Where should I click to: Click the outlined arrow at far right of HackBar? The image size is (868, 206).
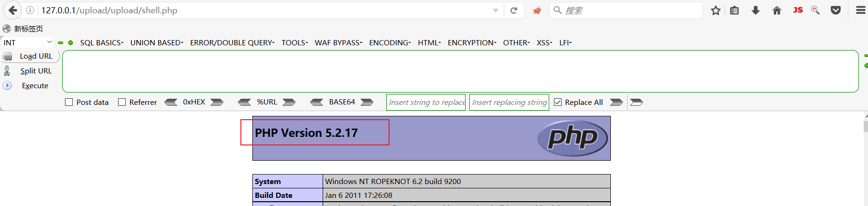pos(637,102)
